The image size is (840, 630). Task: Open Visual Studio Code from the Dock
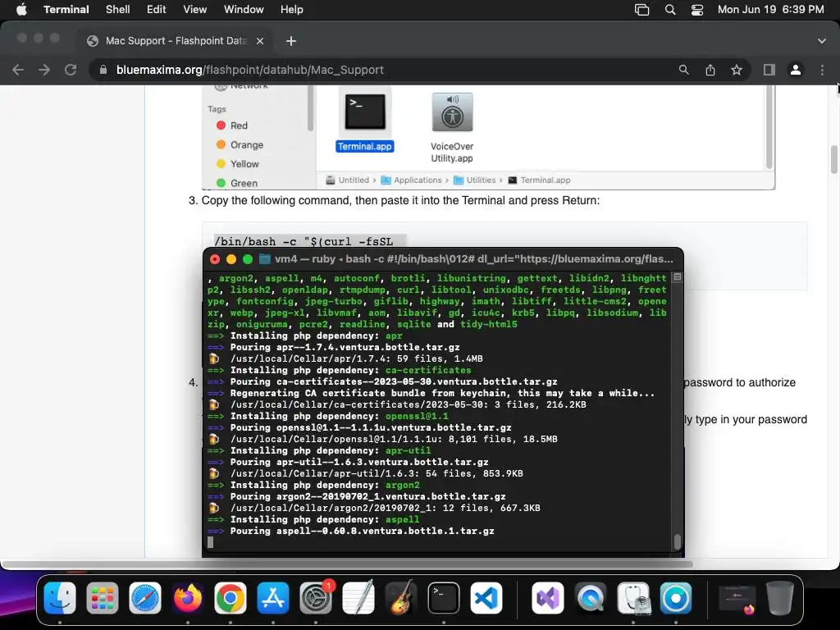(x=486, y=598)
